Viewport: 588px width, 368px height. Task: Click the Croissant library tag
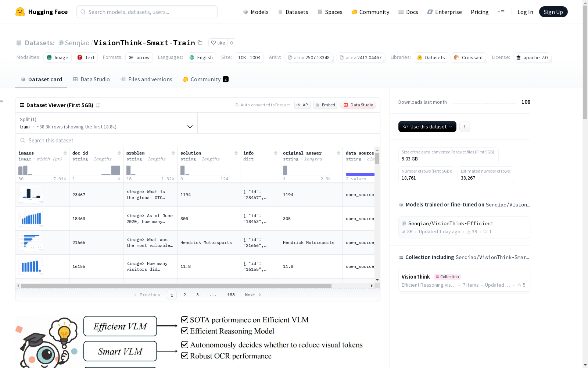[x=469, y=57]
